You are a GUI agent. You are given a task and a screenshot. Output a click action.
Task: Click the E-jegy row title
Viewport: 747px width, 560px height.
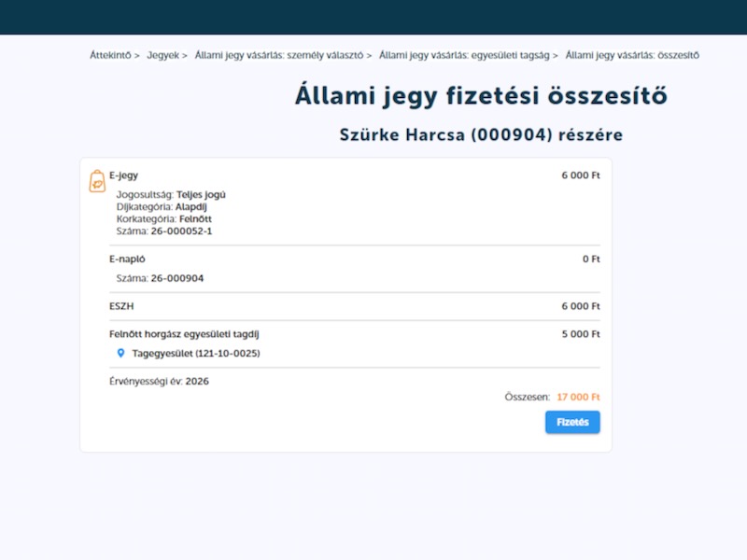123,175
